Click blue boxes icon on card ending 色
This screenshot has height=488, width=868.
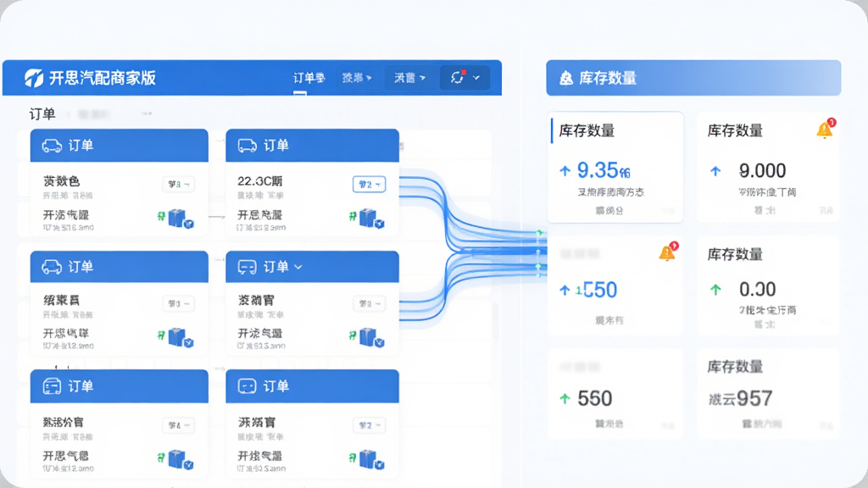click(x=181, y=218)
